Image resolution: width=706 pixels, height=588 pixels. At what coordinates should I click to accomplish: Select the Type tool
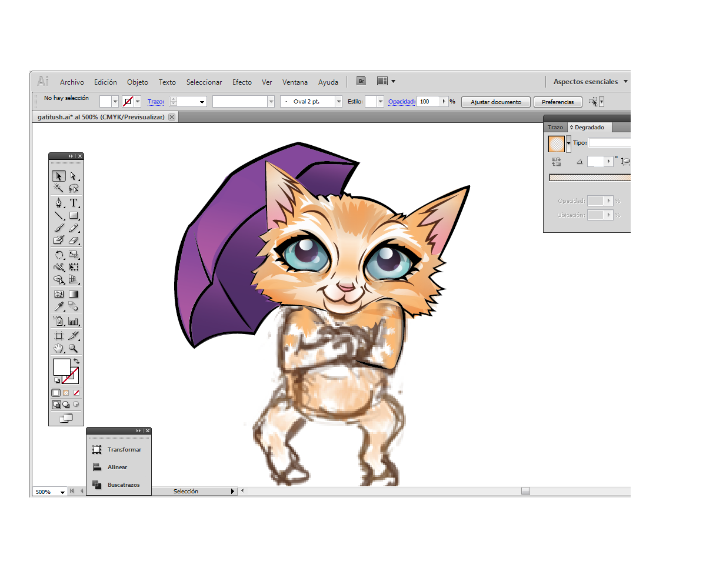pos(74,203)
